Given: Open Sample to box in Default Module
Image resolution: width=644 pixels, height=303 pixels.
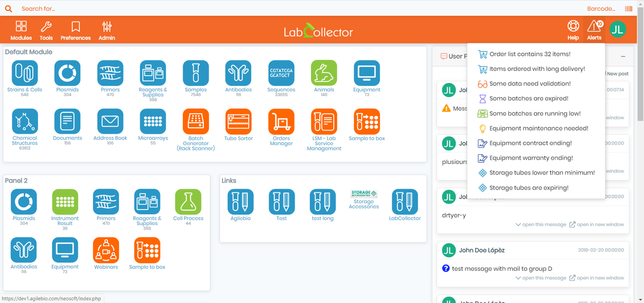Looking at the screenshot, I should pyautogui.click(x=367, y=121).
